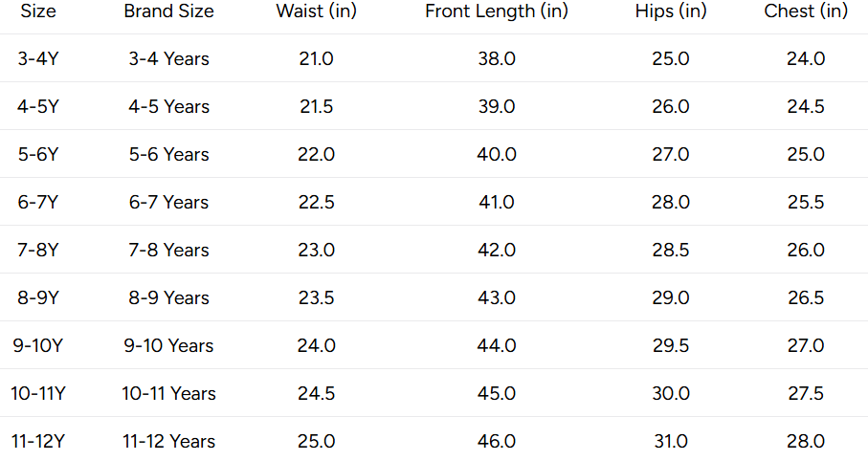This screenshot has width=868, height=461.
Task: Click the Size column header
Action: pos(38,11)
